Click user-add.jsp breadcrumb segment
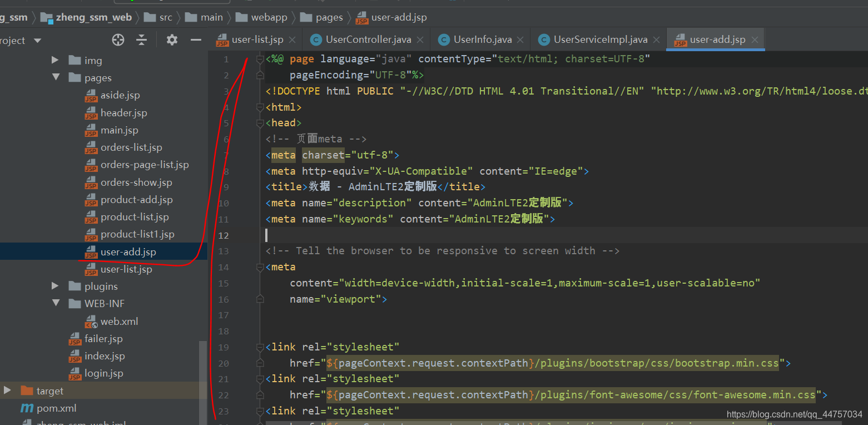Image resolution: width=868 pixels, height=425 pixels. [x=399, y=17]
